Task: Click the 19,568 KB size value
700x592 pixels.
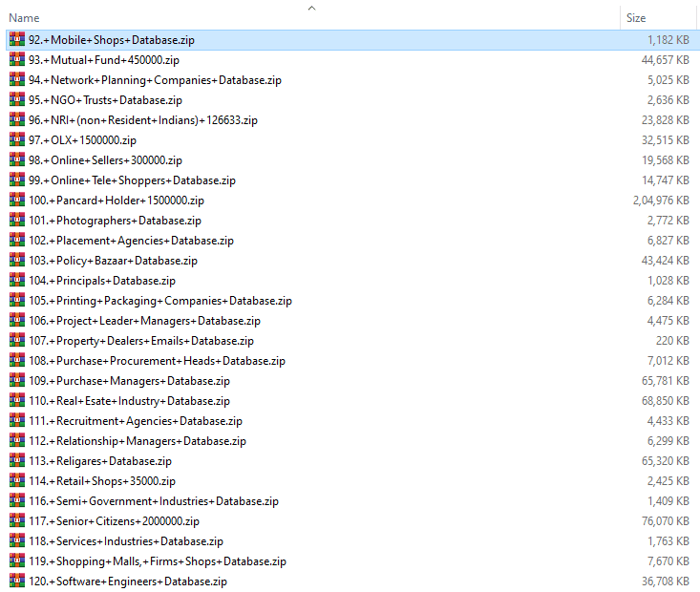Action: coord(666,160)
